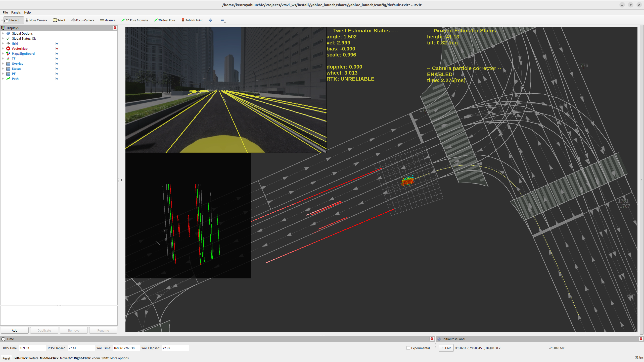Open the File menu

coord(5,12)
